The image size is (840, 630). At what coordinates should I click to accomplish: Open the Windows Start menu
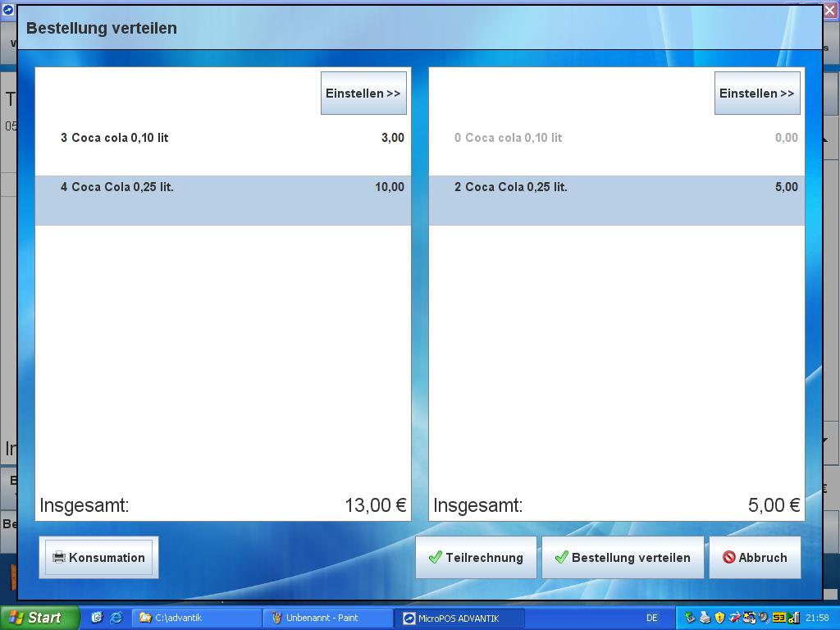pos(39,618)
